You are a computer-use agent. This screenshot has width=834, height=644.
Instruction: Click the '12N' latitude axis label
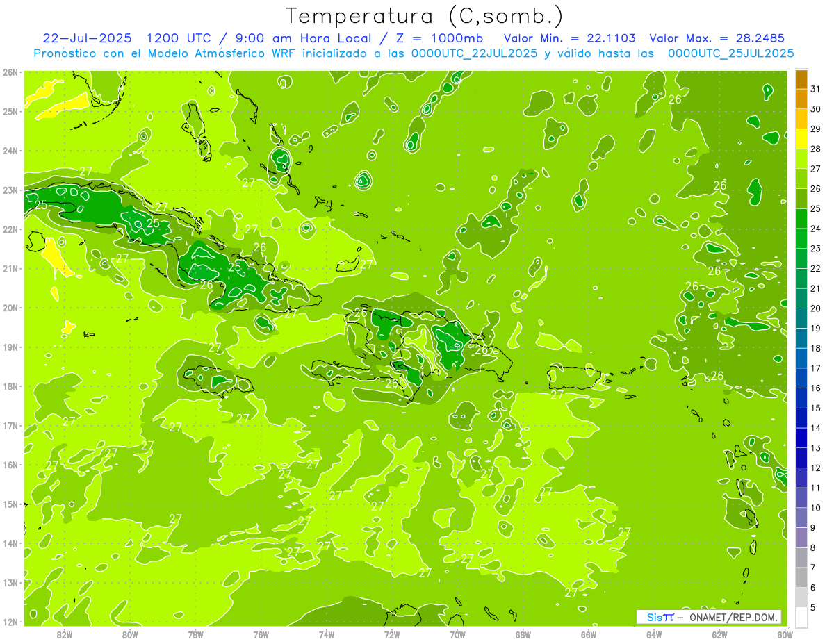tap(10, 622)
